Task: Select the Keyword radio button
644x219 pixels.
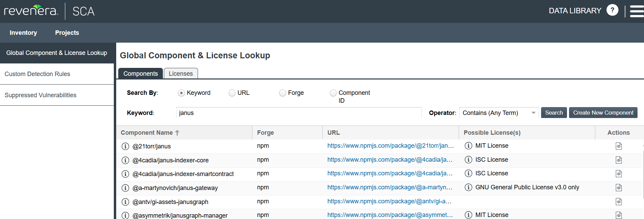Action: pyautogui.click(x=181, y=93)
